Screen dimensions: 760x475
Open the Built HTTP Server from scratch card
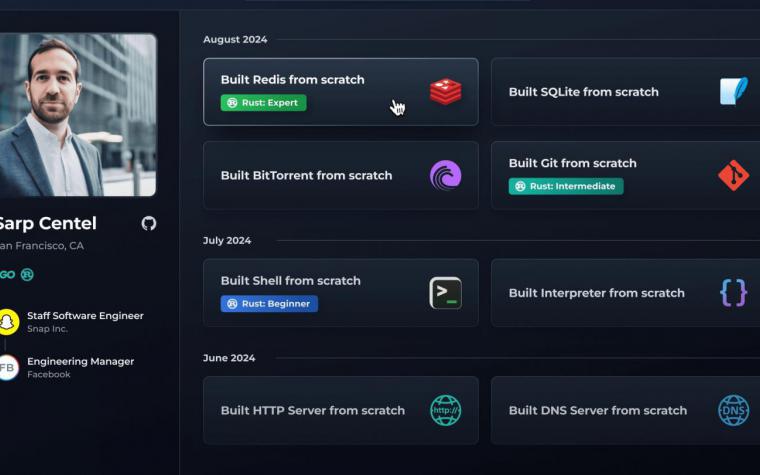point(341,410)
